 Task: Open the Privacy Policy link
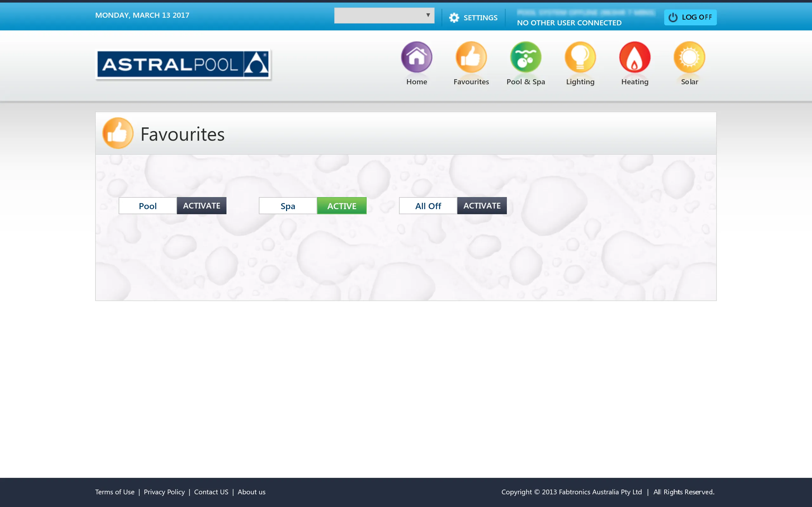[164, 491]
